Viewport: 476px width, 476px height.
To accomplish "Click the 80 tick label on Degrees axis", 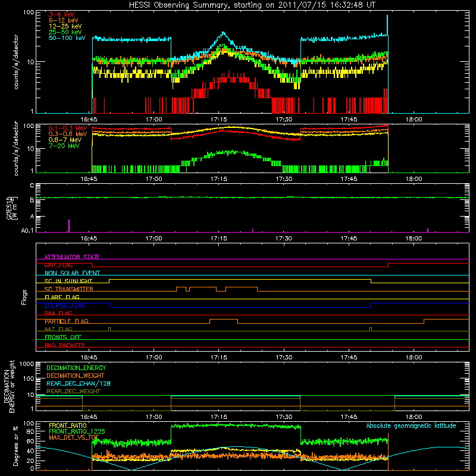I will pos(30,431).
